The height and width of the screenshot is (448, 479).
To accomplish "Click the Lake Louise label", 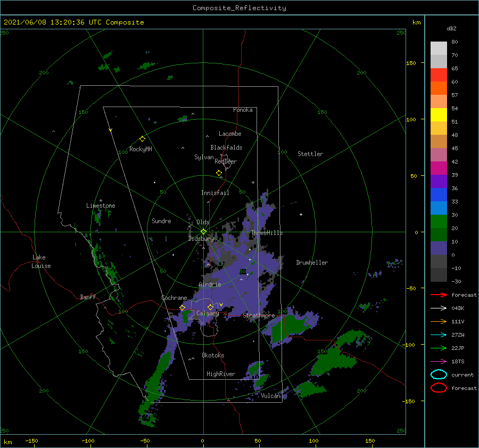I will coord(41,262).
